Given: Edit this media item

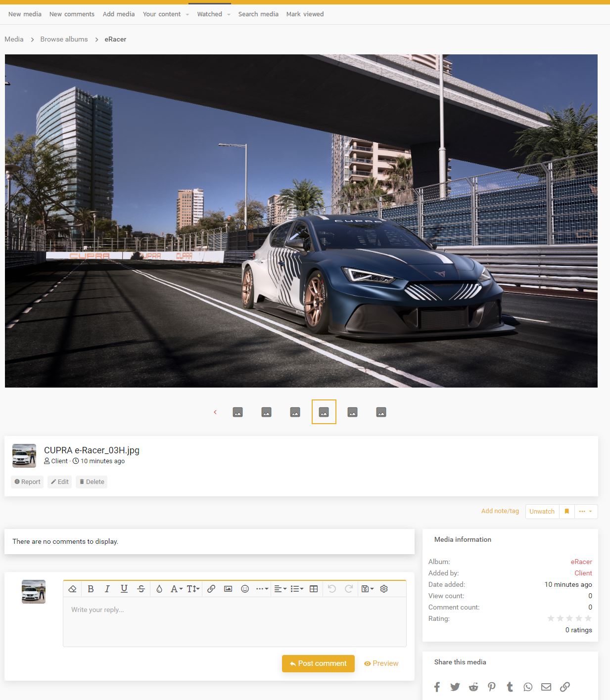Looking at the screenshot, I should pos(60,482).
